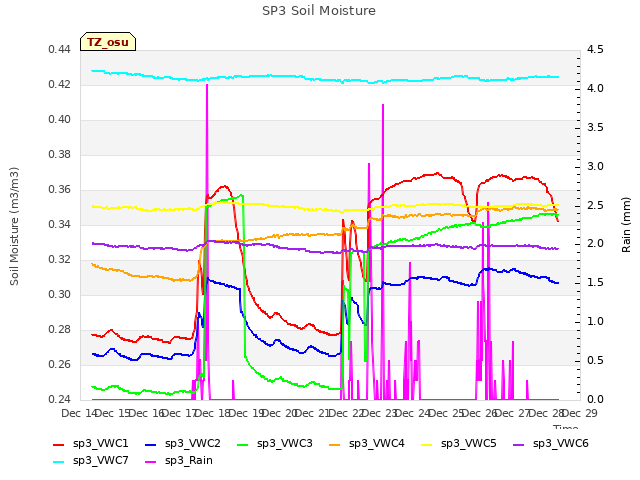Click the 0.28 left axis tick label
640x480 pixels.
(x=59, y=330)
